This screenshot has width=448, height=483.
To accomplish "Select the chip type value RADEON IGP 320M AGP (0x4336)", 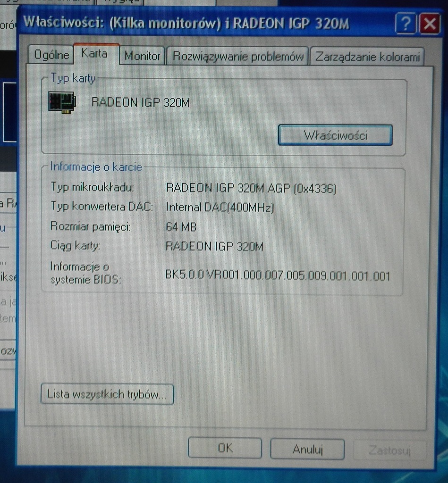I will [251, 188].
